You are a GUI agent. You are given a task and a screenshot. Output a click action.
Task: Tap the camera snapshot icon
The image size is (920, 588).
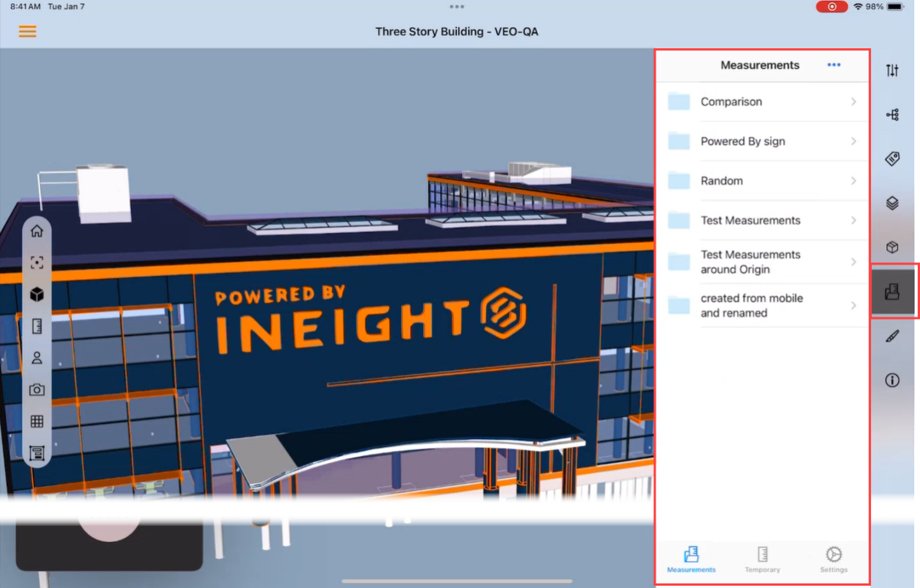pyautogui.click(x=37, y=389)
